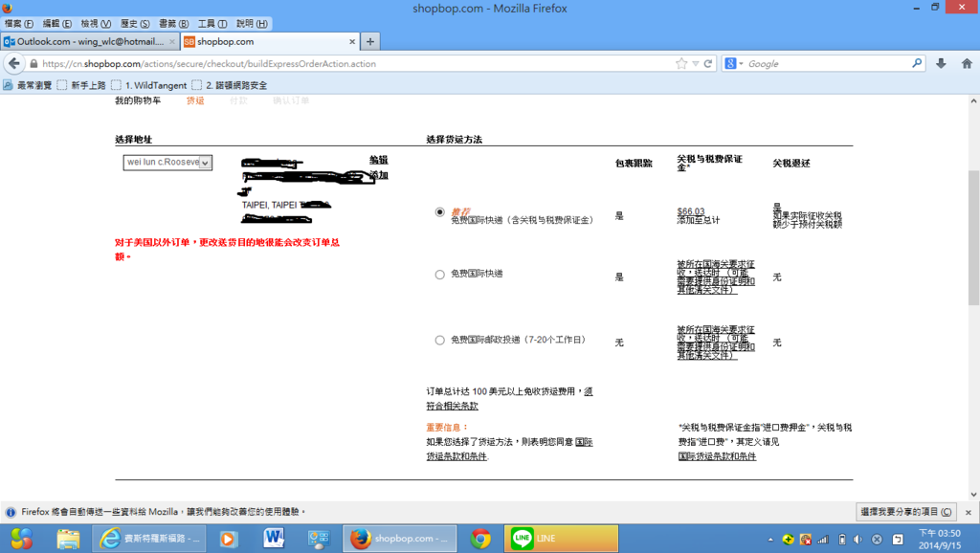Open the URL bar history dropdown arrow
980x553 pixels.
click(x=695, y=64)
